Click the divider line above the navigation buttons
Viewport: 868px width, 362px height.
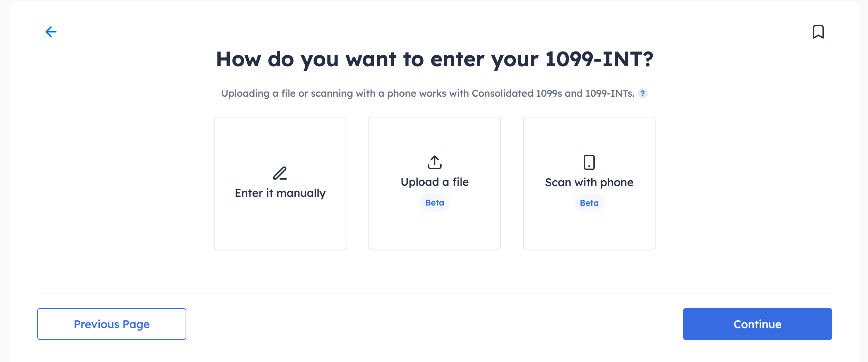pos(434,294)
